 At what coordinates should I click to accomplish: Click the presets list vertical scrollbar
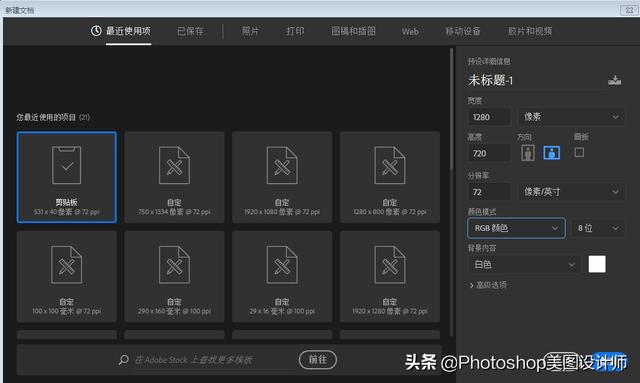[x=451, y=109]
